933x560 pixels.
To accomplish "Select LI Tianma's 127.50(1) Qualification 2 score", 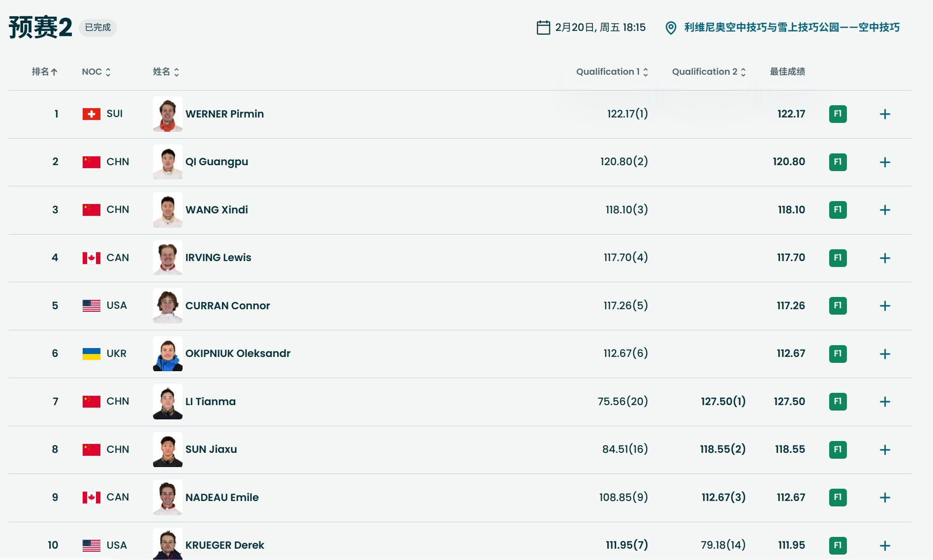I will pyautogui.click(x=723, y=402).
